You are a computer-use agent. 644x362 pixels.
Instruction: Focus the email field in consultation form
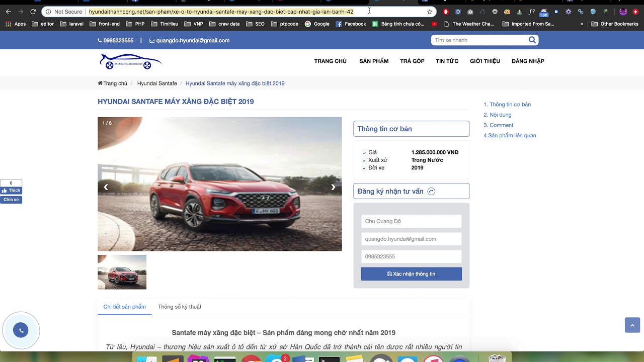pos(411,239)
